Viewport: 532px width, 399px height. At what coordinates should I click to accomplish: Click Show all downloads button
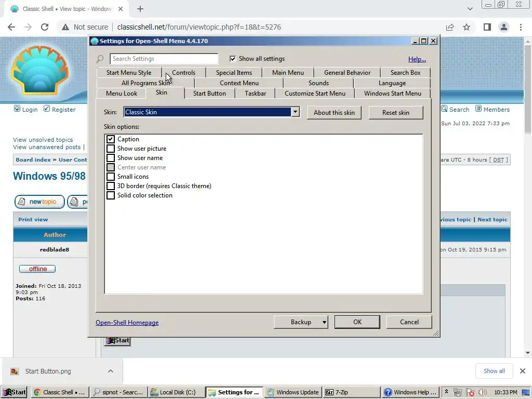click(x=494, y=371)
